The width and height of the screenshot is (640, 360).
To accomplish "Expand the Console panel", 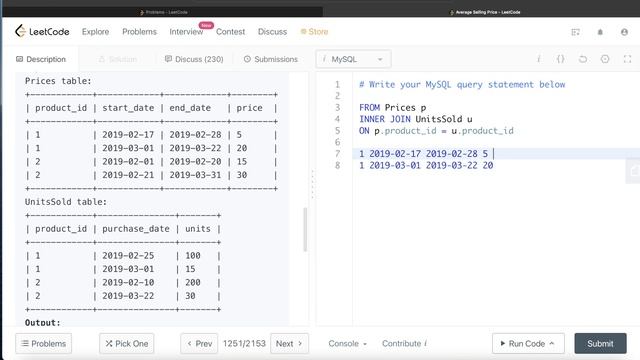I will coord(348,344).
